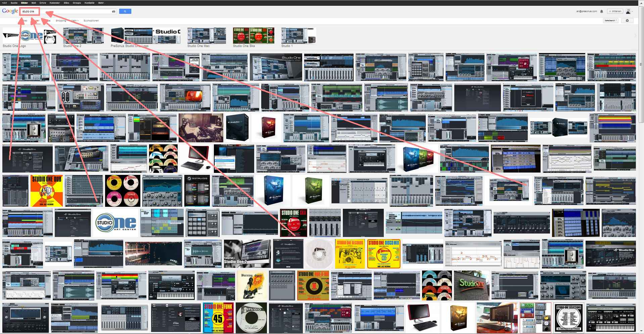Screen dimensions: 644x334
Task: Open Kalender in the top bar
Action: 55,3
